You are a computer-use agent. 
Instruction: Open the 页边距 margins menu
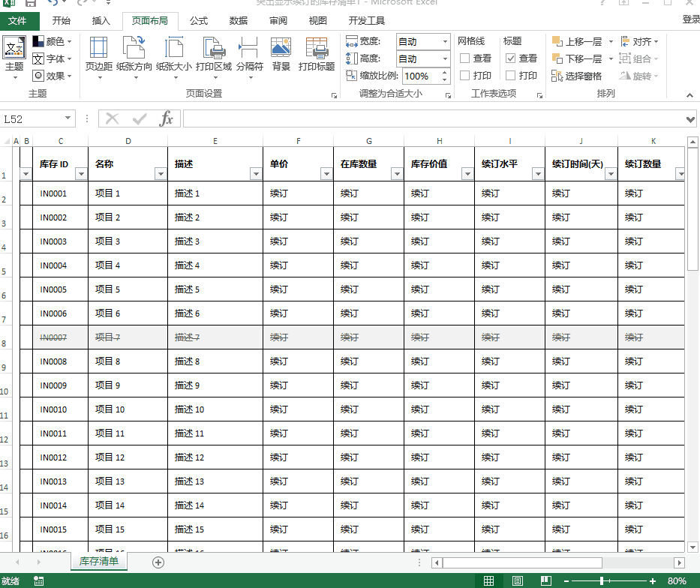click(99, 58)
